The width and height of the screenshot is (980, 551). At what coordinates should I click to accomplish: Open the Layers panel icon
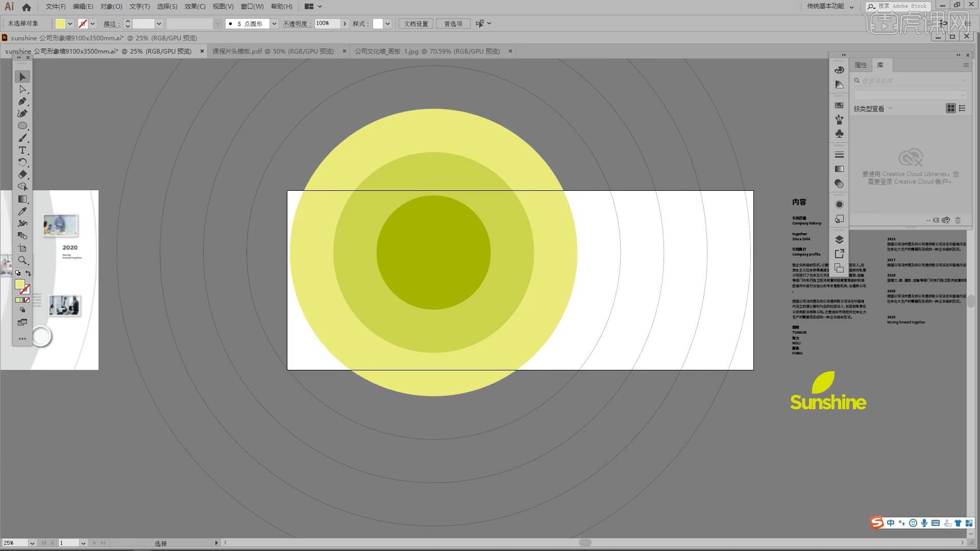(839, 239)
